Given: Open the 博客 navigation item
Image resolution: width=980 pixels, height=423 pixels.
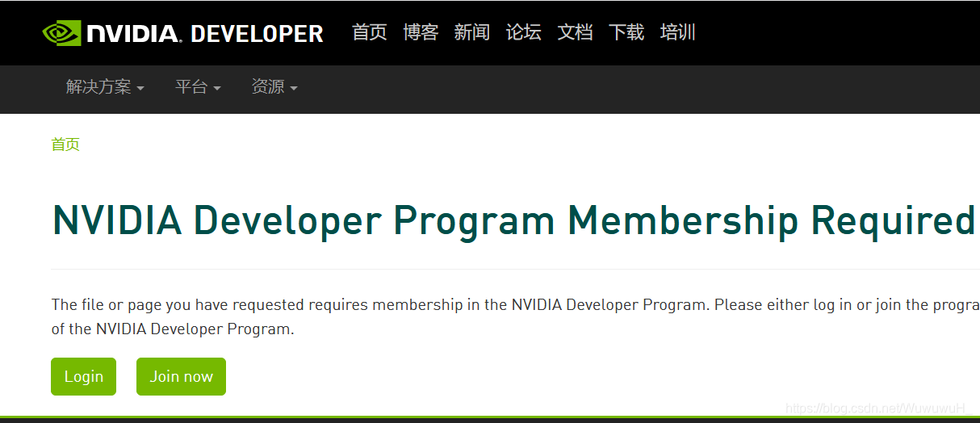Looking at the screenshot, I should coord(421,32).
